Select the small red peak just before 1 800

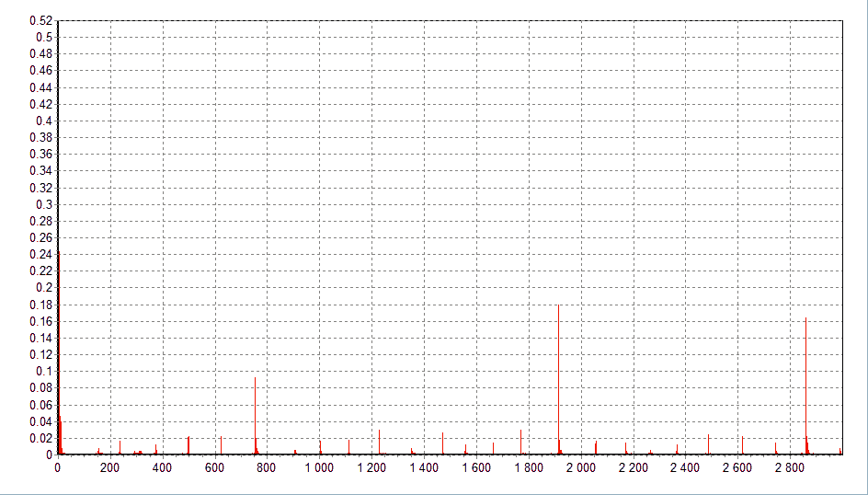click(x=520, y=442)
